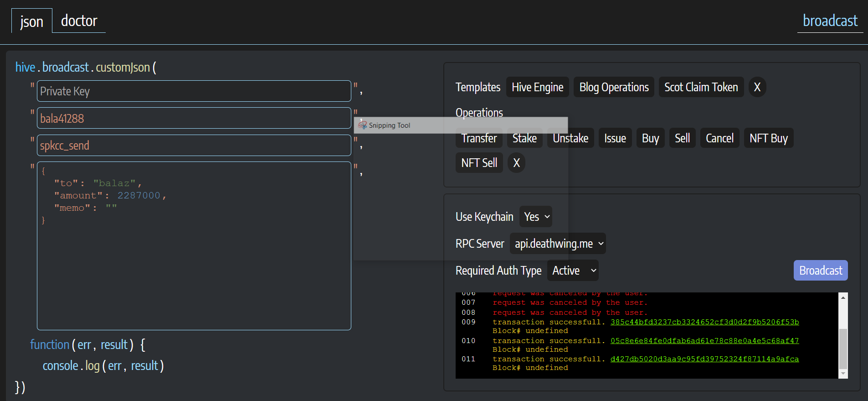The height and width of the screenshot is (401, 868).
Task: Click the "balaz" recipient value
Action: 114,183
